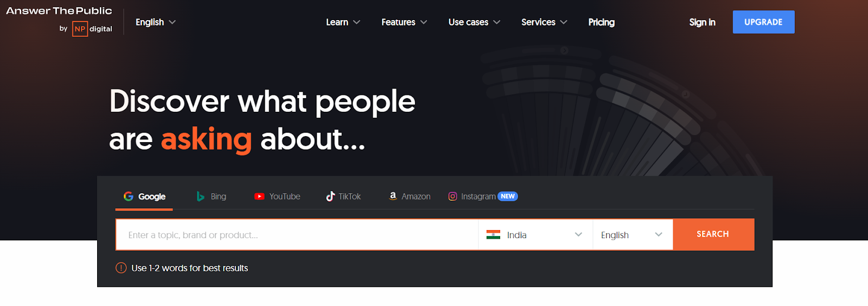Viewport: 868px width, 306px height.
Task: Click the TikTok note icon
Action: point(330,196)
